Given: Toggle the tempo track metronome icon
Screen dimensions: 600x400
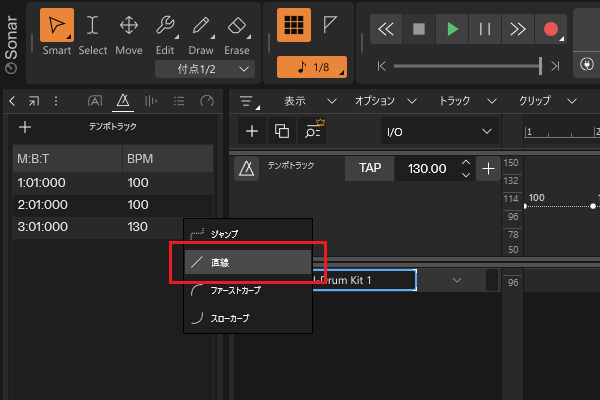Looking at the screenshot, I should pos(245,169).
